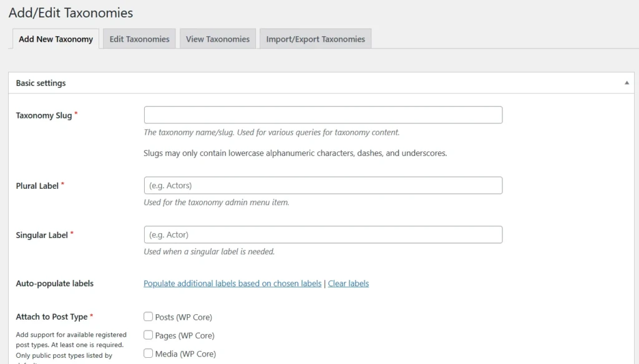
Task: Switch to the Add New Taxonomy tab
Action: [x=56, y=39]
